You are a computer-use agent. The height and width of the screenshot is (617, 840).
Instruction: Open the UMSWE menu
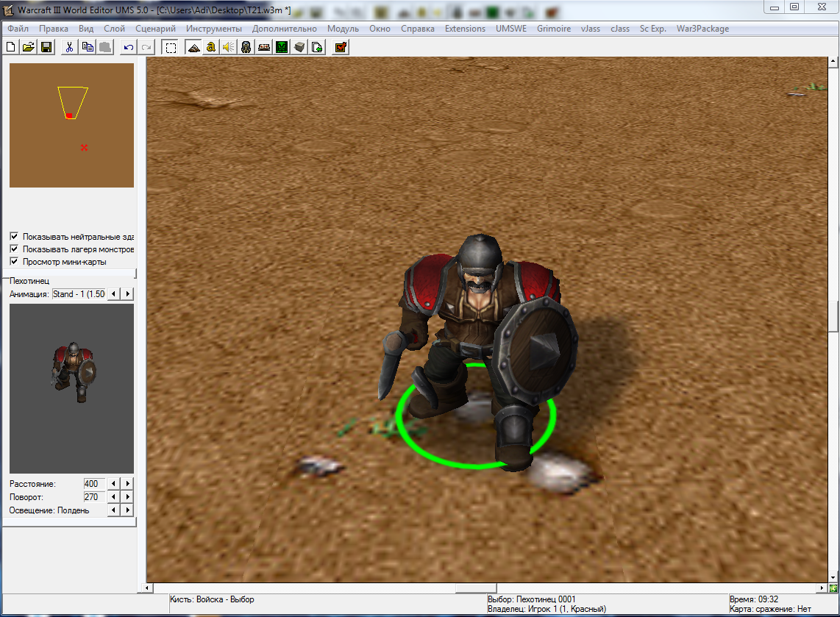pyautogui.click(x=511, y=29)
